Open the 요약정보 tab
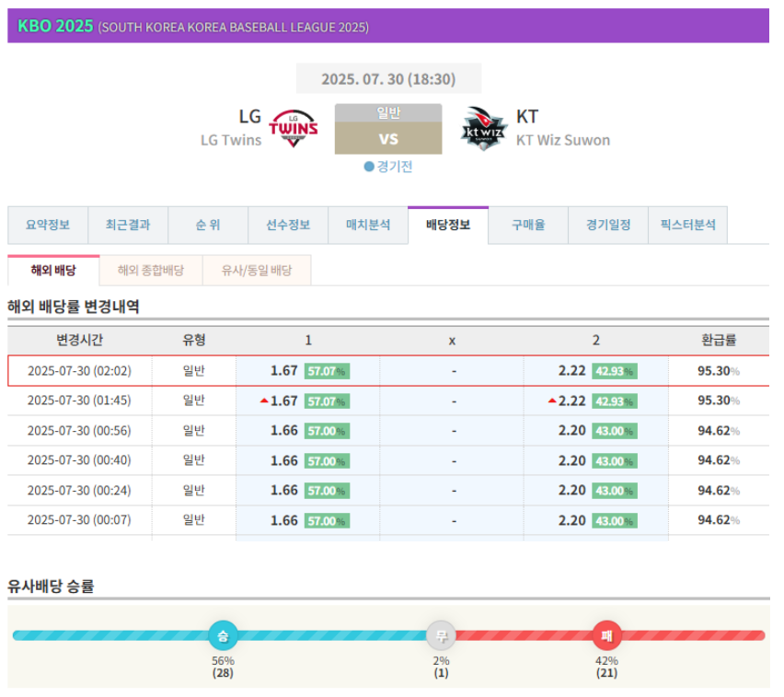Image resolution: width=784 pixels, height=697 pixels. (x=48, y=226)
